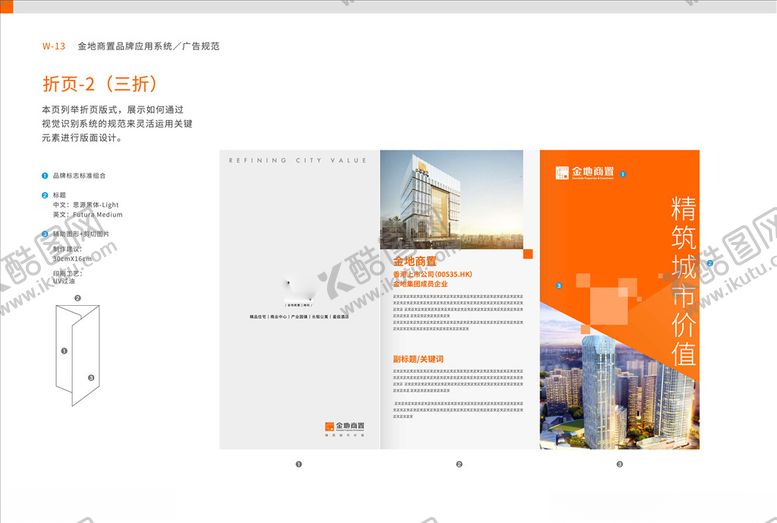777x523 pixels.
Task: Click the 金地商置 logo at bottom of panel one
Action: pos(345,428)
